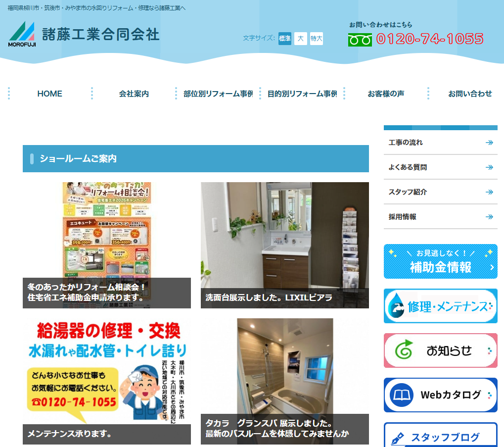The image size is (504, 447).
Task: Click the pen icon on スタッフブログ banner
Action: pos(398,438)
